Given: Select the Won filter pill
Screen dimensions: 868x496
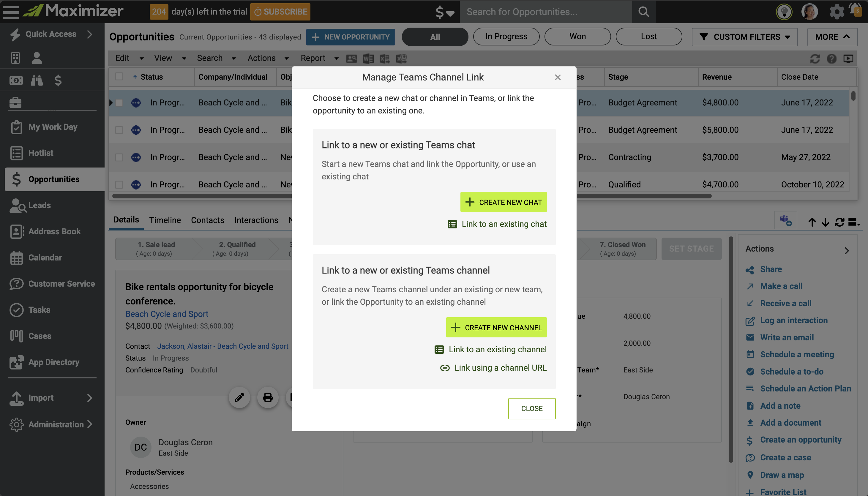Looking at the screenshot, I should (x=577, y=37).
